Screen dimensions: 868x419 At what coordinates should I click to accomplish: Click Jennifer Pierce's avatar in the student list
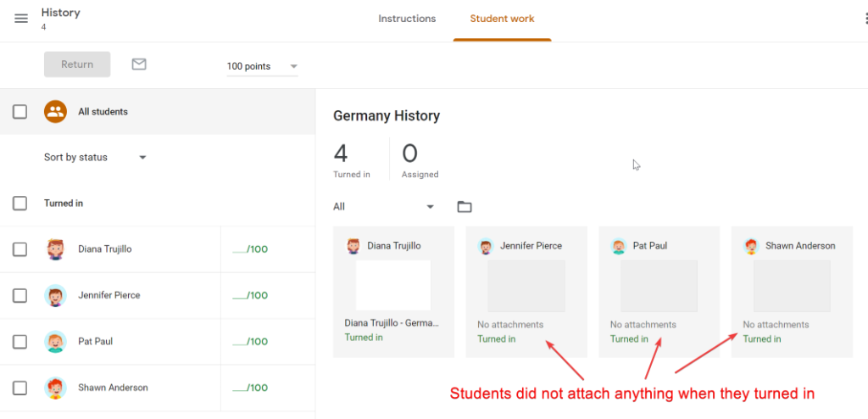coord(55,295)
